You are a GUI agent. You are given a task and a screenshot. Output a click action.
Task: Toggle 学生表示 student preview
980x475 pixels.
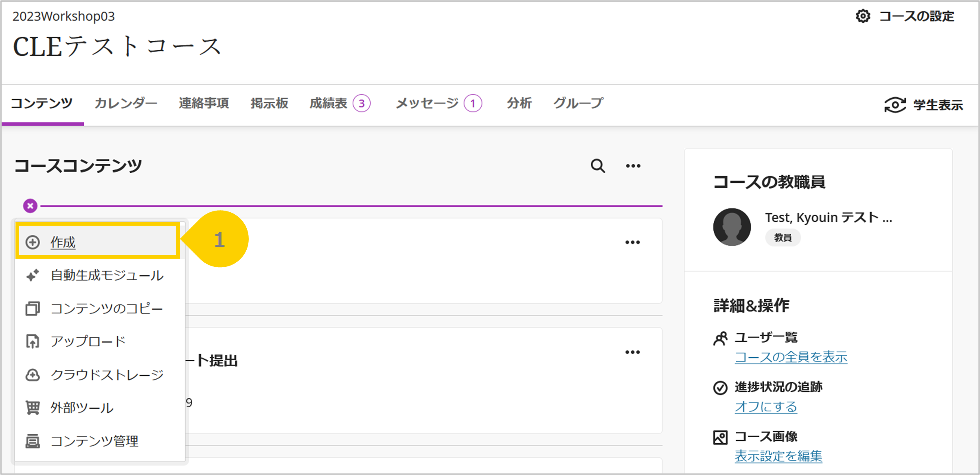(923, 105)
